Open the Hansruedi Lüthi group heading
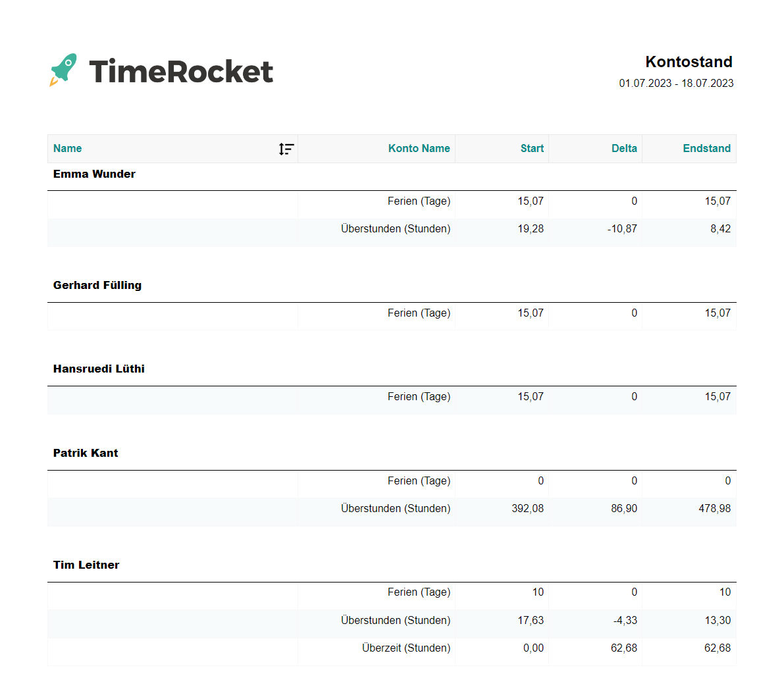Image resolution: width=784 pixels, height=674 pixels. tap(99, 369)
